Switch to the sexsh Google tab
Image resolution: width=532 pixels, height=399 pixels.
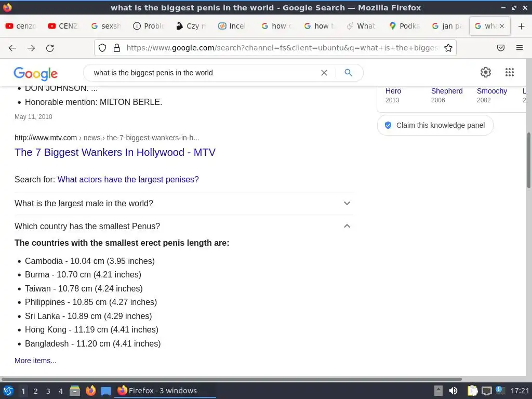[x=106, y=26]
